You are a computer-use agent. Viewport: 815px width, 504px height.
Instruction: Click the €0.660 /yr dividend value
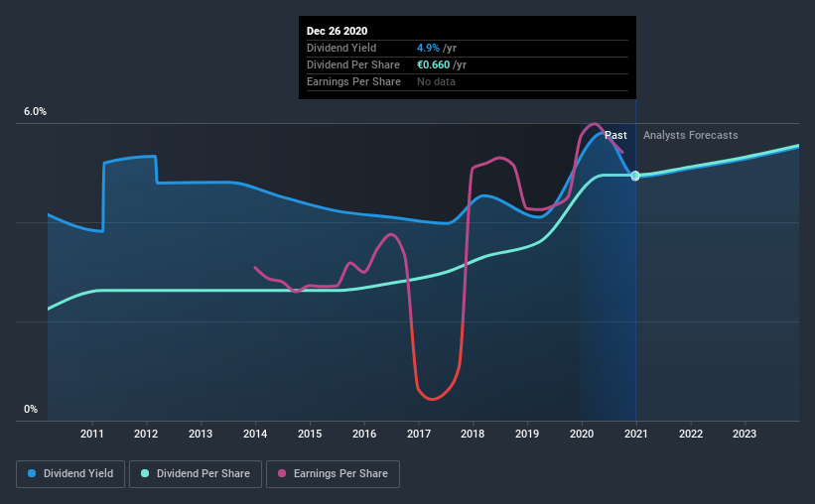pos(442,64)
